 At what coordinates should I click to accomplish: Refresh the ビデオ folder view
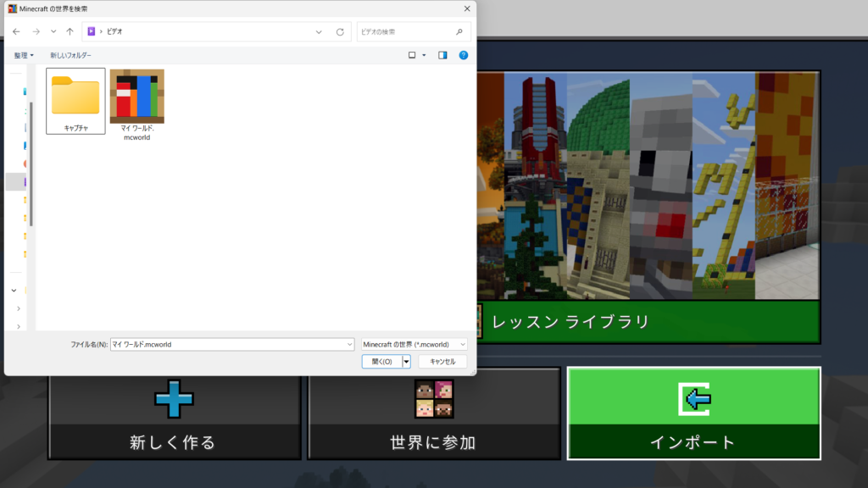[340, 31]
